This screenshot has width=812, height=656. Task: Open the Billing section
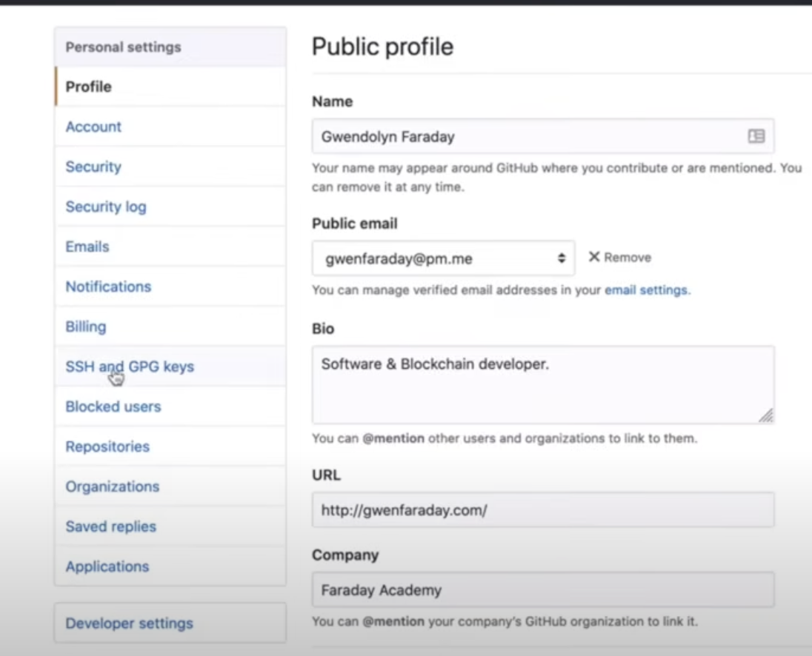(86, 327)
